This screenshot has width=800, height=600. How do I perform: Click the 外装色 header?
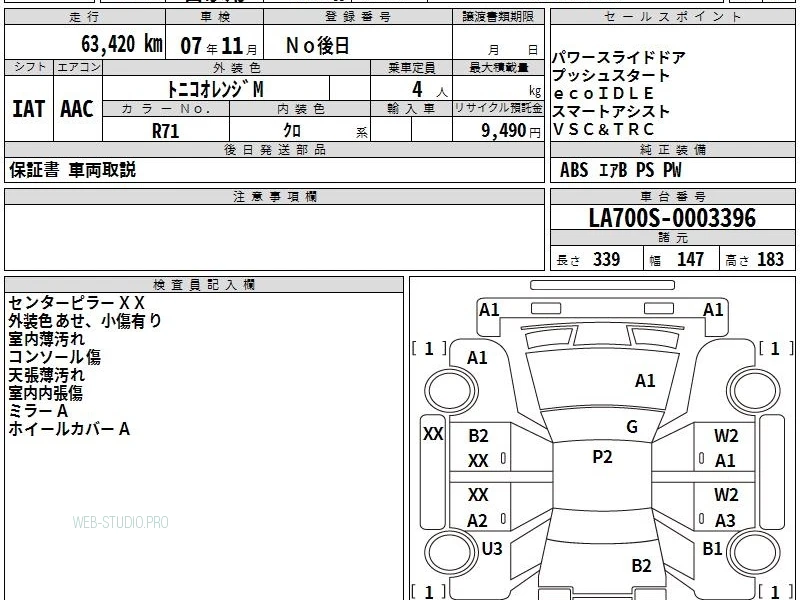(x=237, y=67)
